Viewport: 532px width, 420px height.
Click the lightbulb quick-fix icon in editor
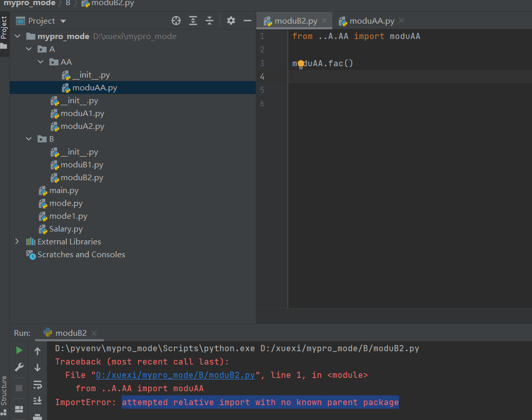[301, 64]
